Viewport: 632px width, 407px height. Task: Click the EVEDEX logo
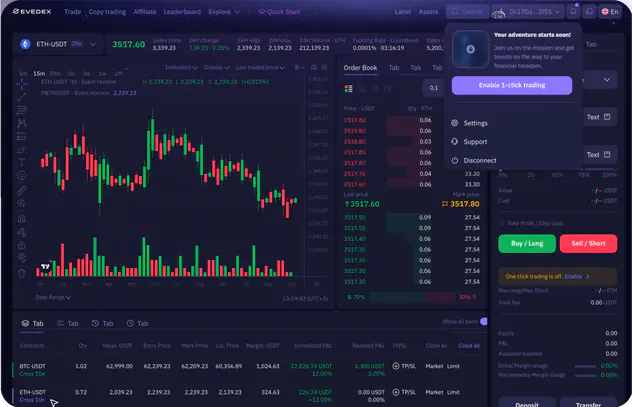(x=32, y=11)
